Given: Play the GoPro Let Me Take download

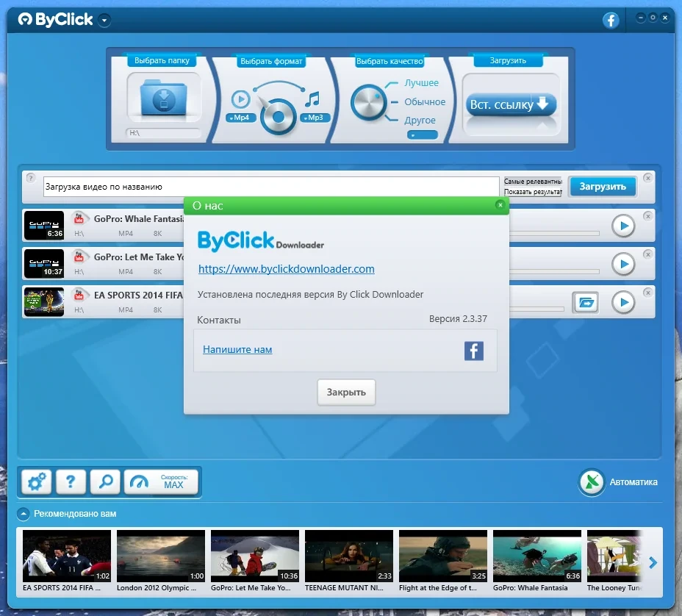Looking at the screenshot, I should coord(623,264).
